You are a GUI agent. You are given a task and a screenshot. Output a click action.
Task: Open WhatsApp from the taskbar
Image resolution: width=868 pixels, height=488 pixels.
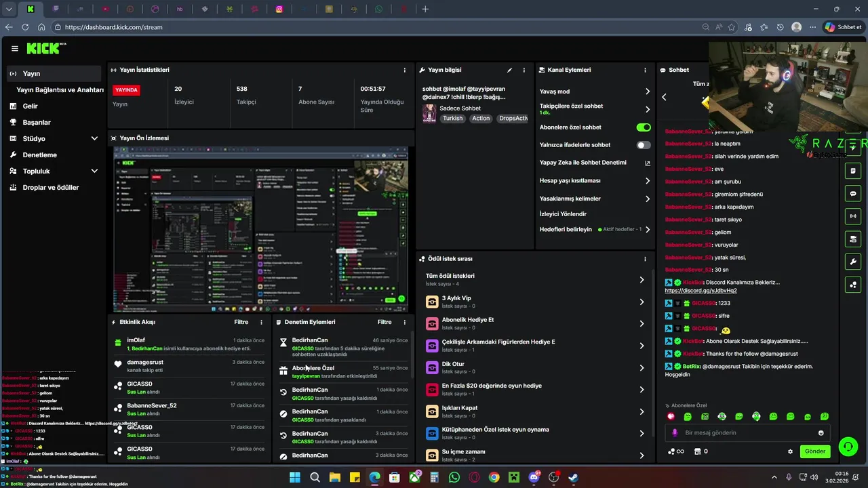tap(454, 477)
